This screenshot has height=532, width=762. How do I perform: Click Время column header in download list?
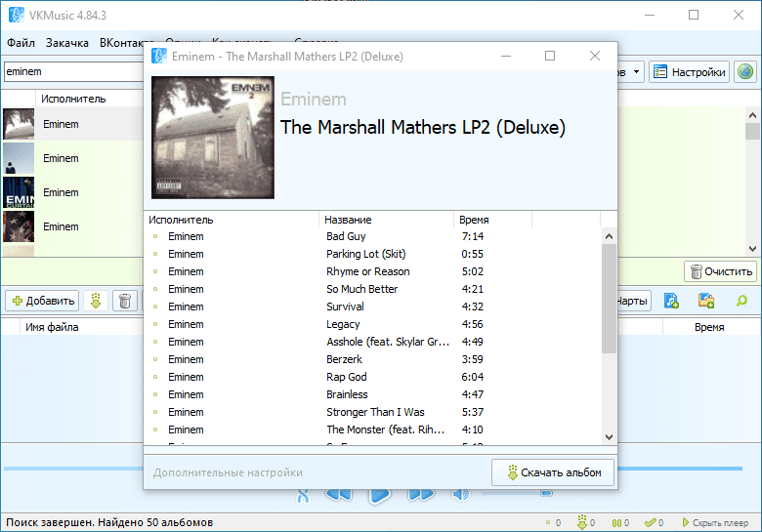coord(709,327)
